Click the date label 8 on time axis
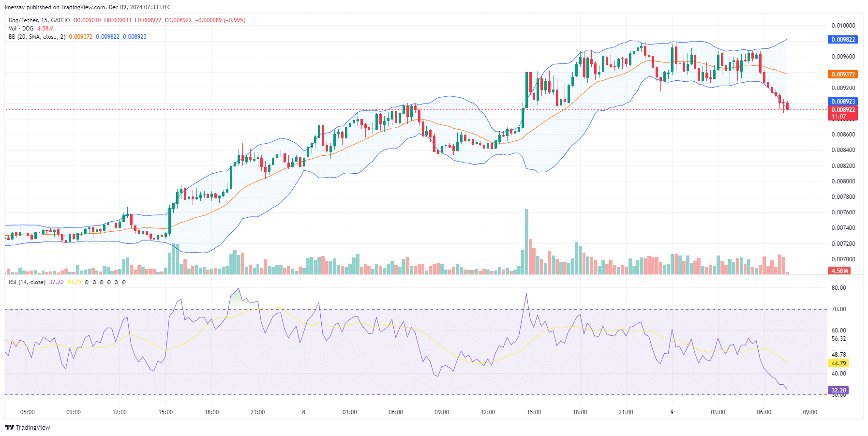 pyautogui.click(x=304, y=412)
